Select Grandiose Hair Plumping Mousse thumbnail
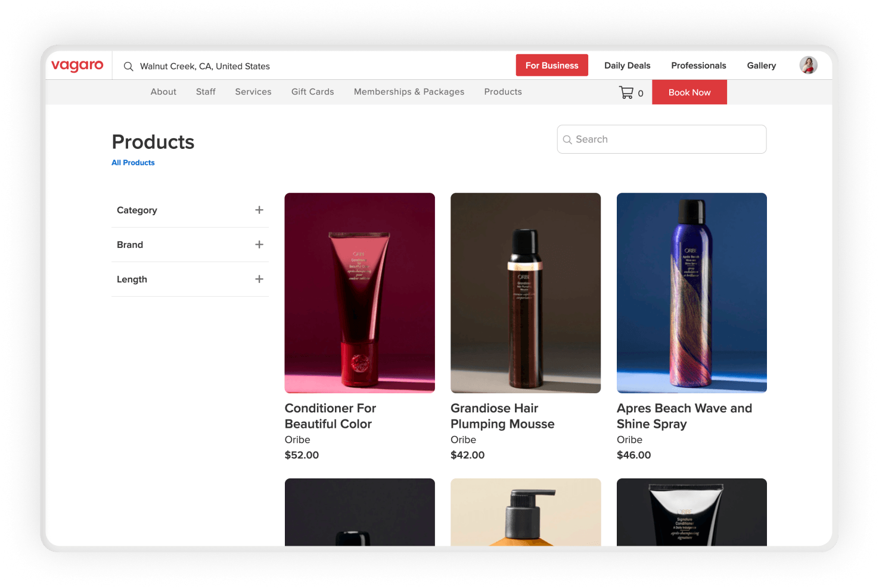Viewport: 879px width, 588px height. point(526,293)
